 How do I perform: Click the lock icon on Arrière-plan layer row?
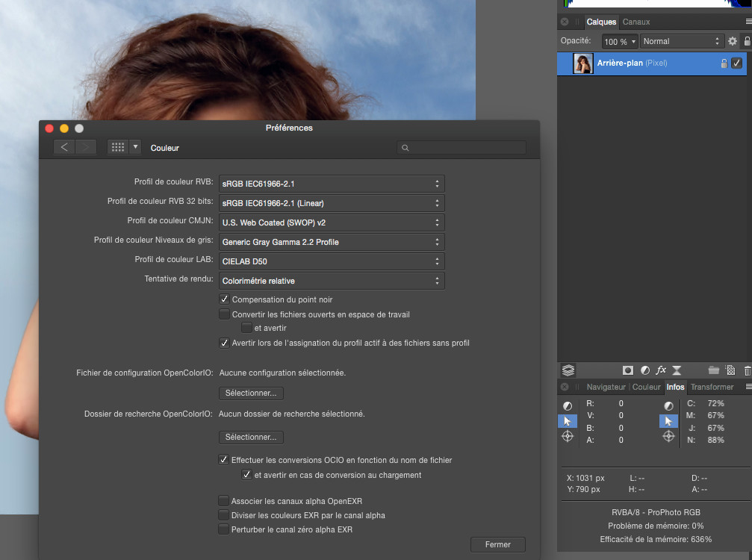pos(724,63)
